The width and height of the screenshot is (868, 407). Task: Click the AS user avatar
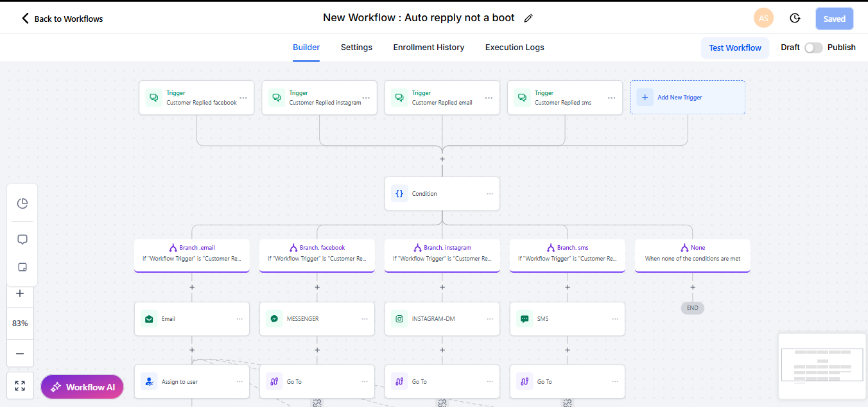(x=763, y=19)
